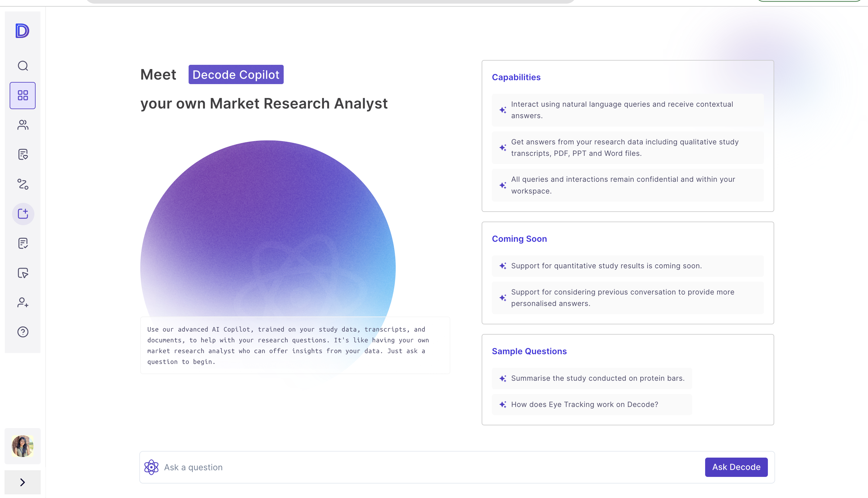
Task: Select the dashboard grid icon
Action: pyautogui.click(x=23, y=96)
